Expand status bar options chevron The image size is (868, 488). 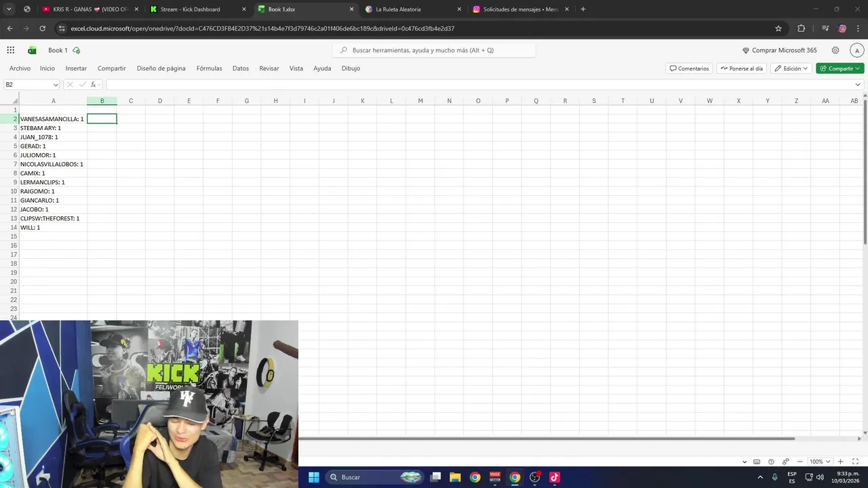tap(745, 462)
